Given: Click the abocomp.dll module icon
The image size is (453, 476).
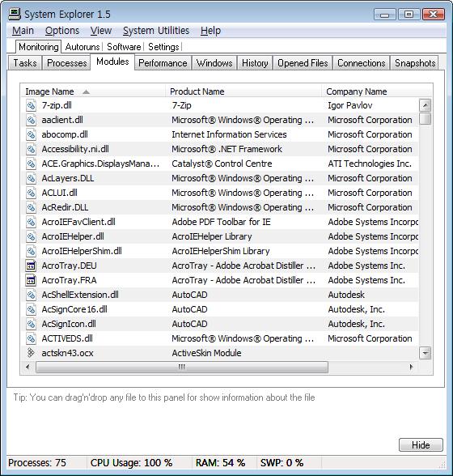Looking at the screenshot, I should coord(31,134).
